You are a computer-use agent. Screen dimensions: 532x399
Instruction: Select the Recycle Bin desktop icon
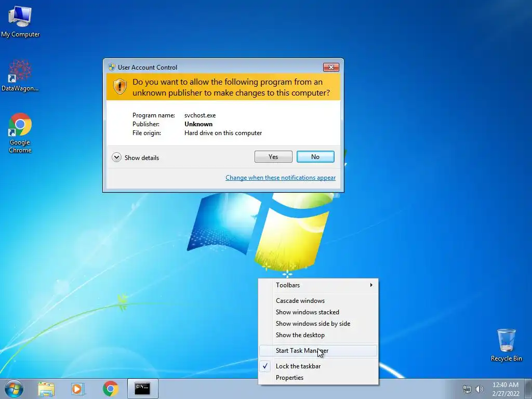click(x=506, y=345)
